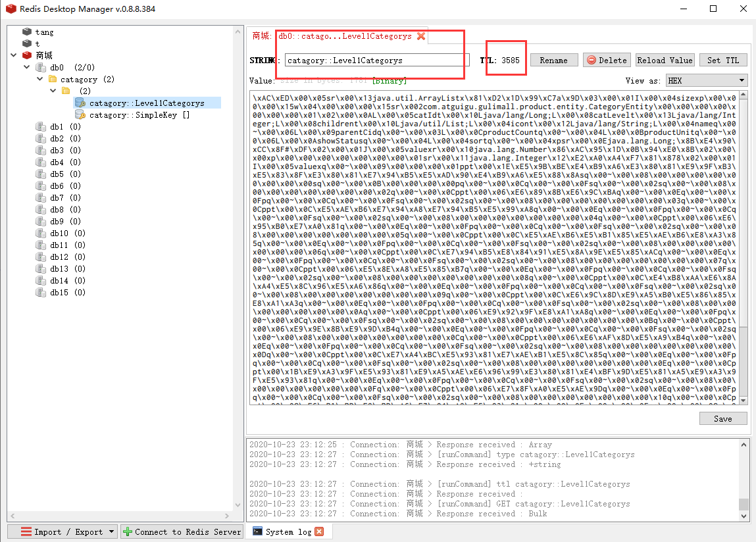
Task: Click the unnamed (2) subfolder icon
Action: click(66, 91)
